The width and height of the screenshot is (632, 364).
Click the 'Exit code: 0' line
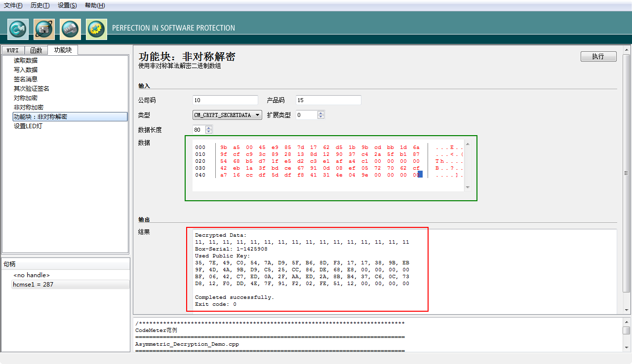[216, 304]
